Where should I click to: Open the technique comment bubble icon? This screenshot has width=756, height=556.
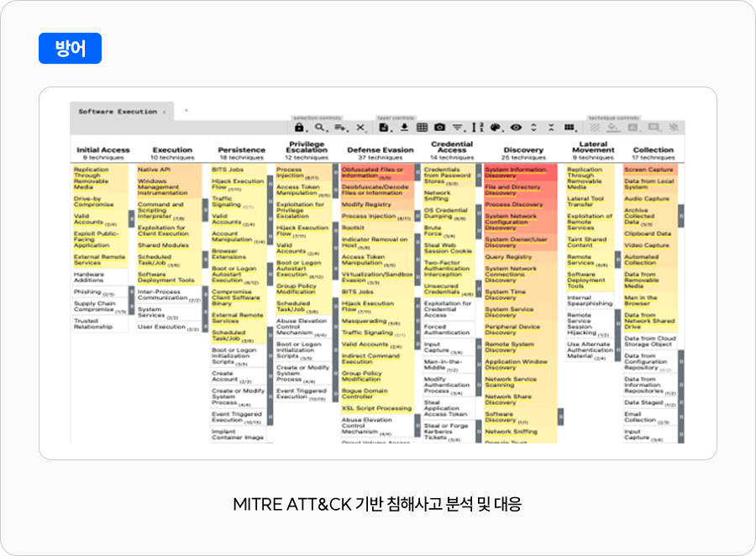[x=654, y=128]
